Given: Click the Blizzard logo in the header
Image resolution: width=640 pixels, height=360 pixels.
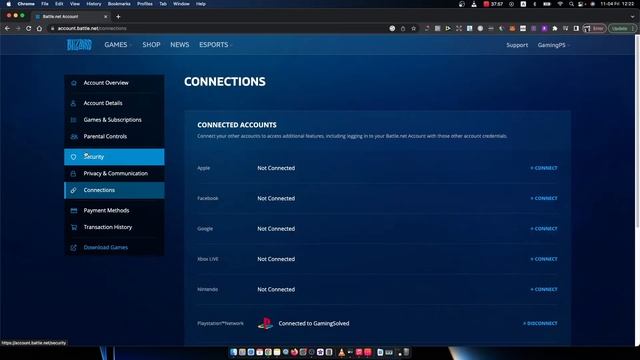Looking at the screenshot, I should 79,45.
